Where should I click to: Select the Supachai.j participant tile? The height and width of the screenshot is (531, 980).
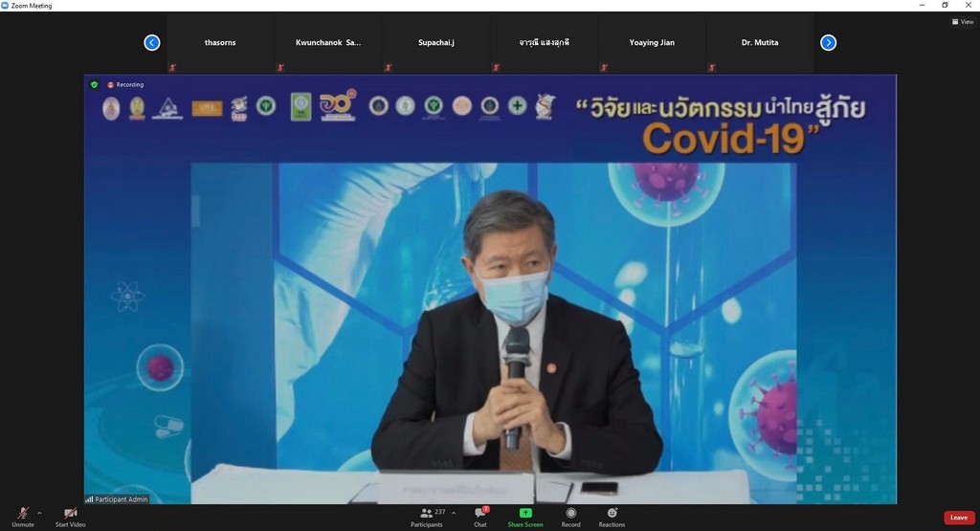pos(436,42)
